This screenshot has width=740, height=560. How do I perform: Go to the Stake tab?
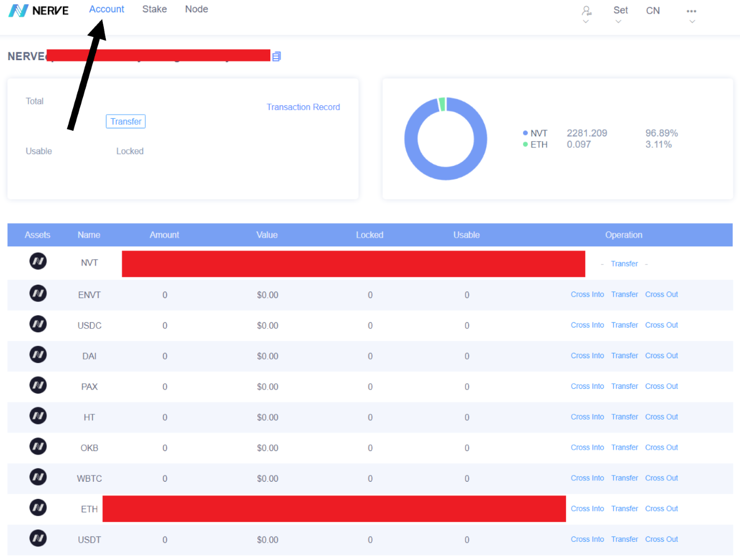pyautogui.click(x=155, y=9)
